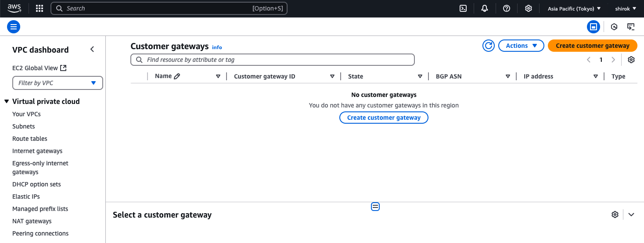Toggle the blue hamburger navigation menu
644x243 pixels.
pyautogui.click(x=14, y=27)
